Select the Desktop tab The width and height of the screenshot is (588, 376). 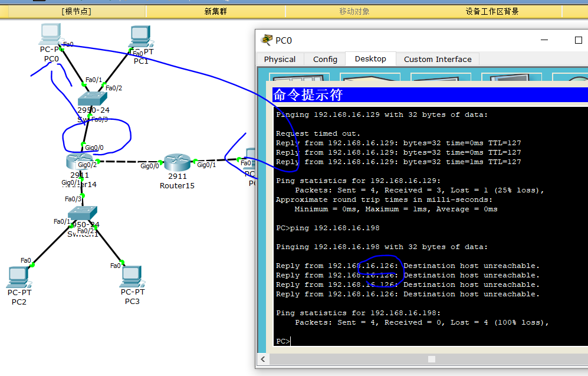(370, 59)
